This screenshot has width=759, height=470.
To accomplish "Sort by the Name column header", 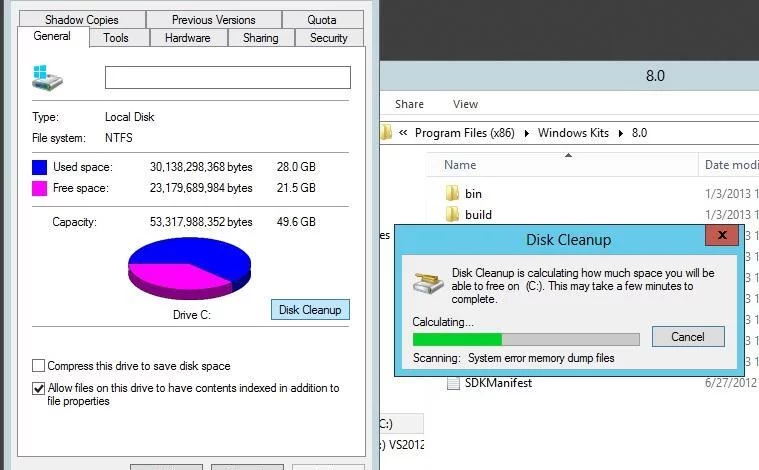I will tap(562, 165).
